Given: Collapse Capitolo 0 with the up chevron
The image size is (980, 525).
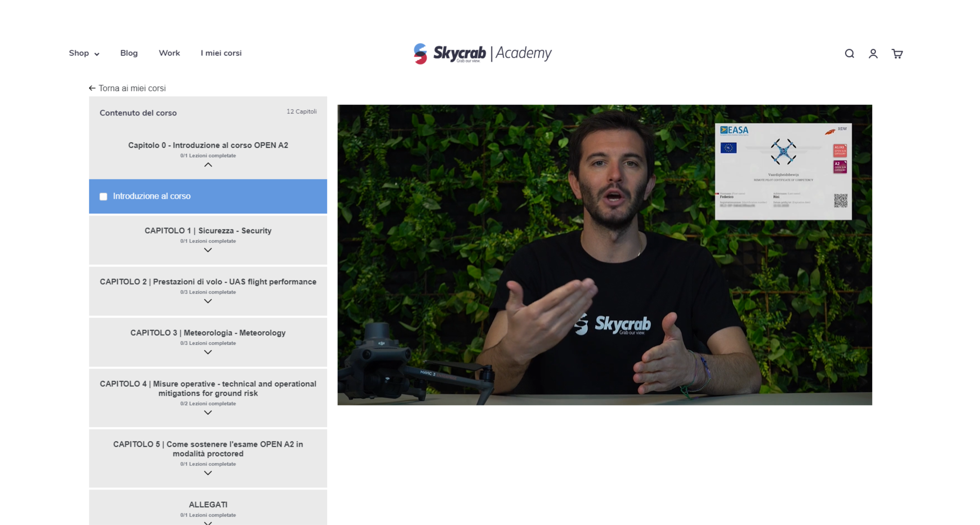Looking at the screenshot, I should click(208, 165).
